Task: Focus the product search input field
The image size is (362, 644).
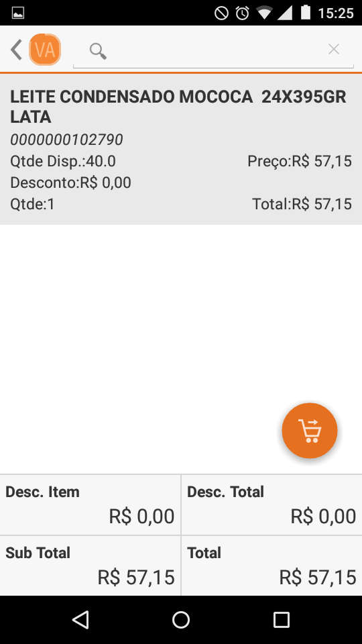Action: pyautogui.click(x=213, y=50)
